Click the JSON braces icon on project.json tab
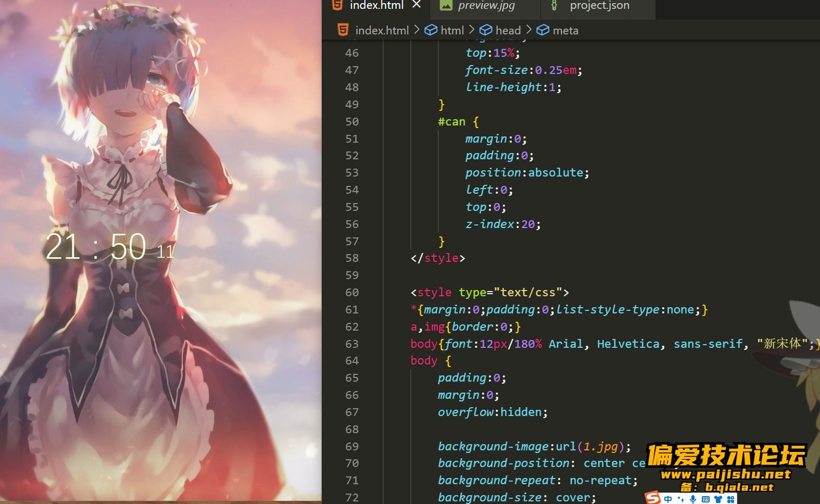This screenshot has height=504, width=820. (554, 5)
